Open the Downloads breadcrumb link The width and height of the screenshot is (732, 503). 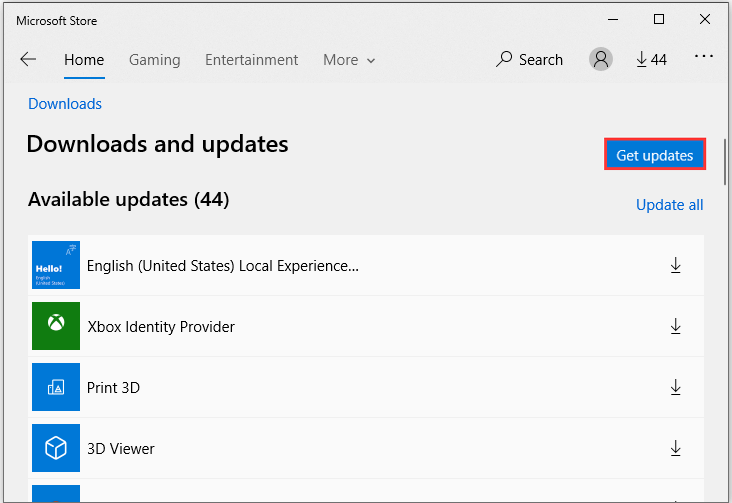click(x=65, y=104)
